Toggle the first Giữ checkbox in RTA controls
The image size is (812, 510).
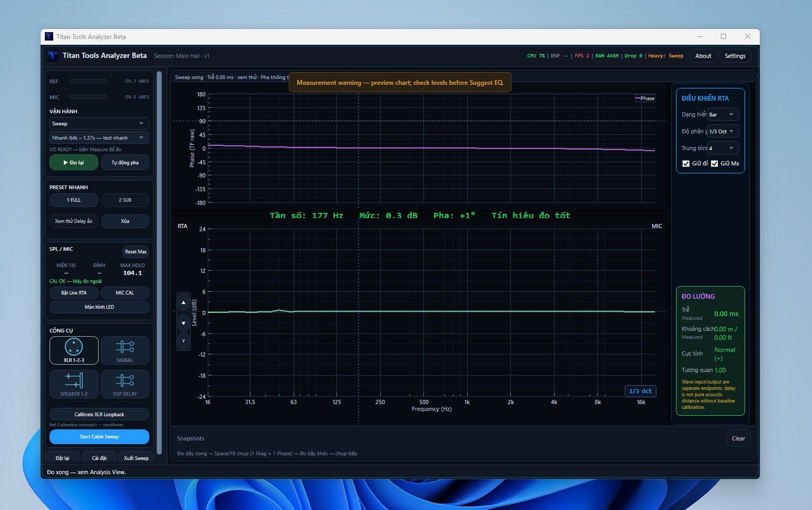coord(686,163)
